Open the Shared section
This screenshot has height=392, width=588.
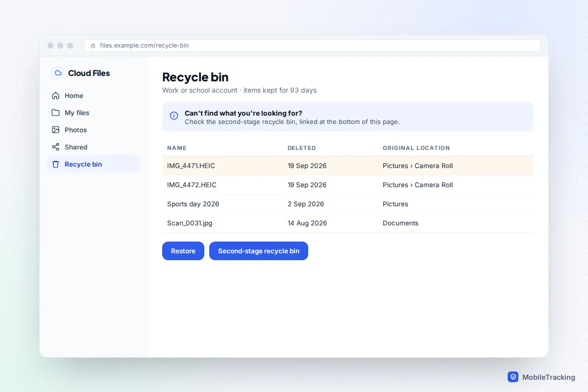tap(93, 147)
